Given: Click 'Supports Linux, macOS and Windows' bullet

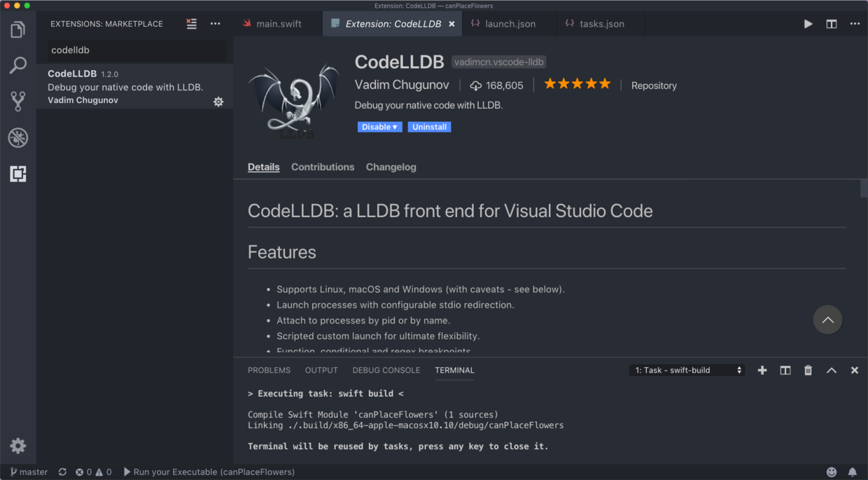Looking at the screenshot, I should [421, 289].
